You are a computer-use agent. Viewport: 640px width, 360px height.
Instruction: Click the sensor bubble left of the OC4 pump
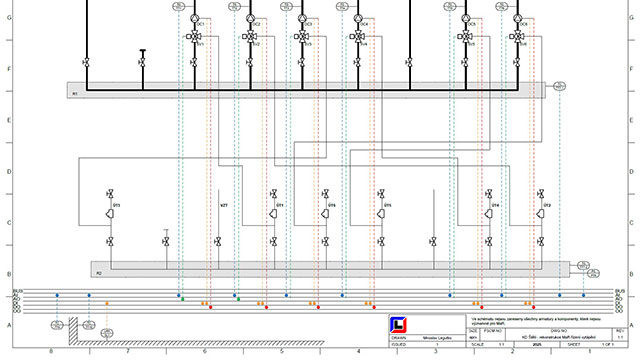(342, 6)
